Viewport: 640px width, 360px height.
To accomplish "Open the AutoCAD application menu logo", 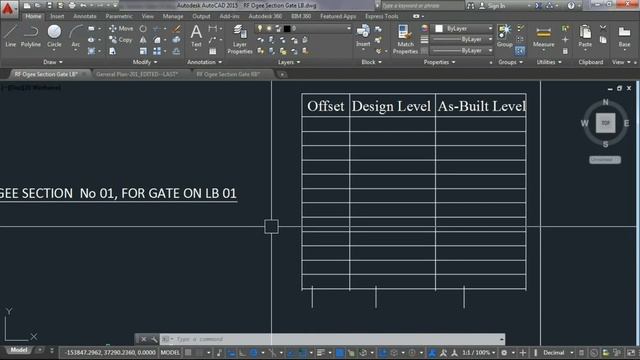I will click(x=8, y=8).
